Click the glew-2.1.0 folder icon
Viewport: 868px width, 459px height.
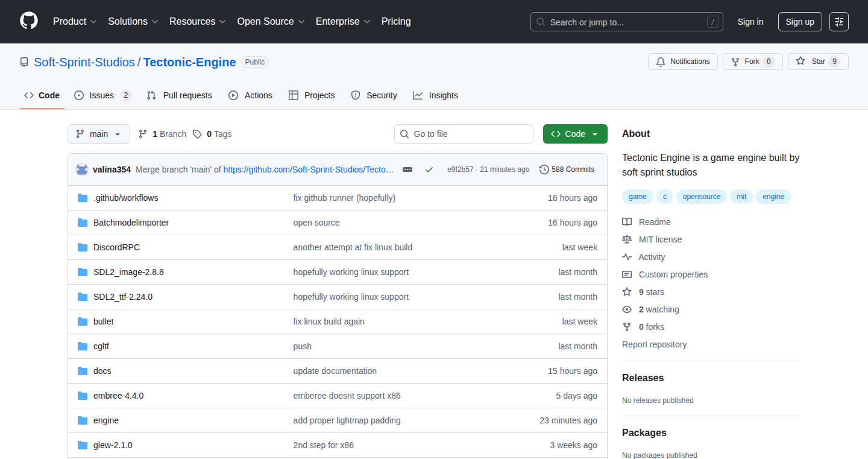pyautogui.click(x=83, y=445)
